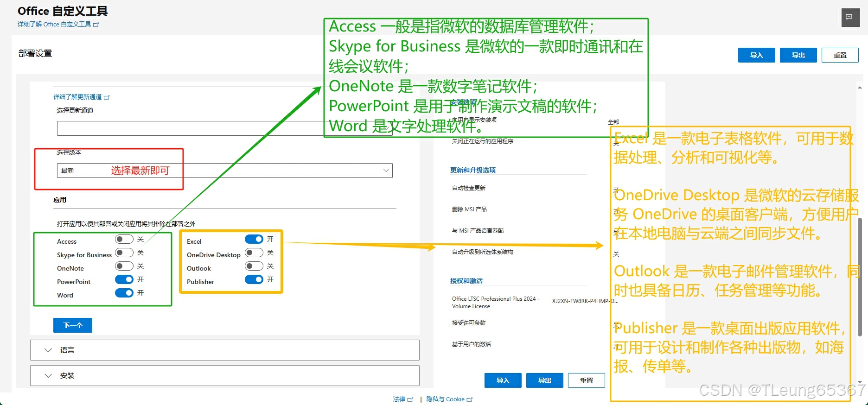Viewport: 868px width, 405px height.
Task: Turn off the Word switch
Action: (124, 293)
